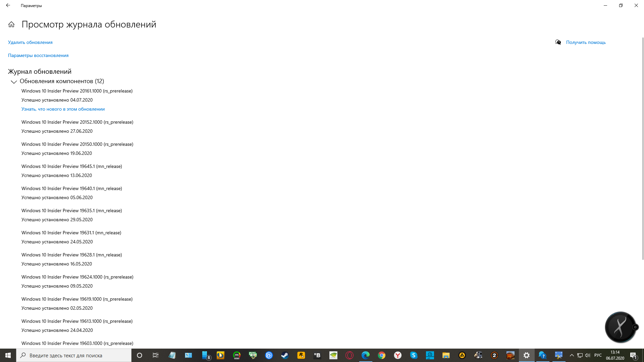Click the Журнал обновлений heading
The width and height of the screenshot is (644, 362).
coord(40,71)
